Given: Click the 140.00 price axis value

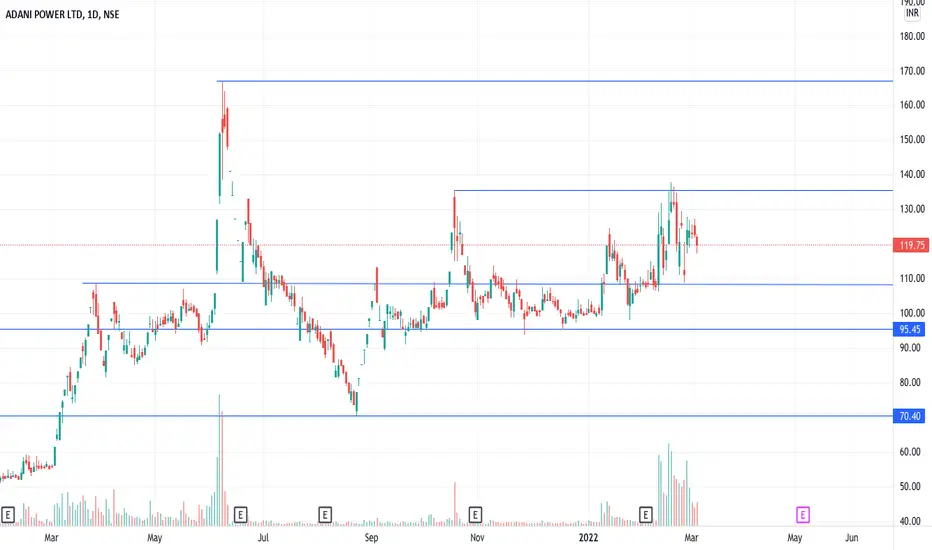Looking at the screenshot, I should pyautogui.click(x=912, y=174).
